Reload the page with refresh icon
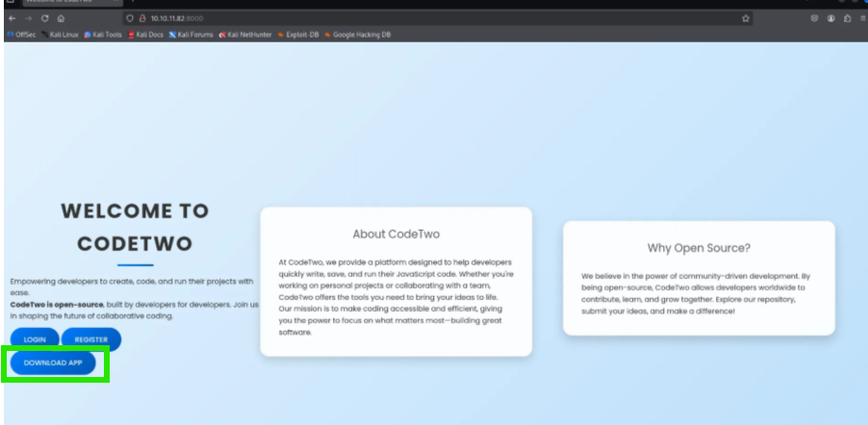 point(45,18)
